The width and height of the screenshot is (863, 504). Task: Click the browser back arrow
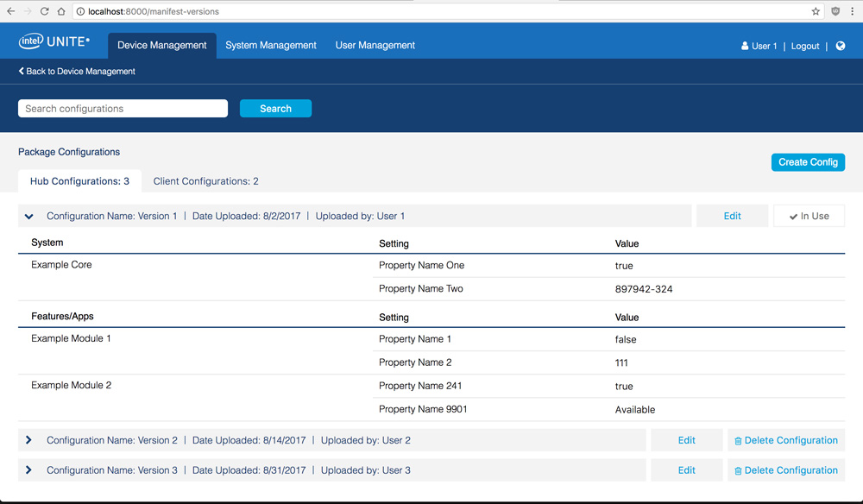tap(10, 11)
